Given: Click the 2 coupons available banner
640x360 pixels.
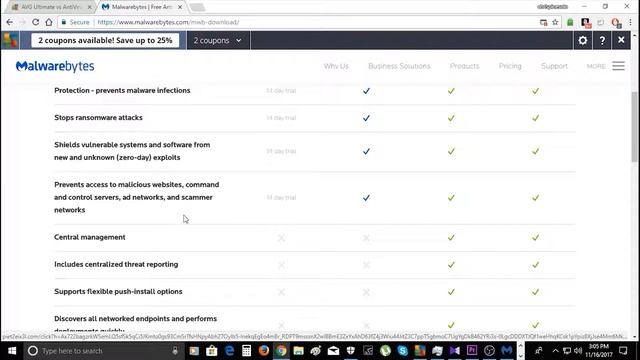Looking at the screenshot, I should [x=105, y=40].
